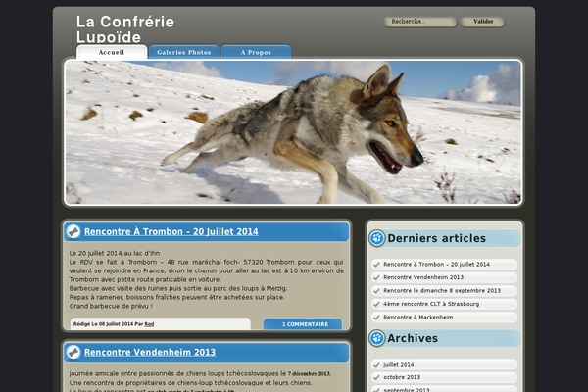The image size is (588, 392).
Task: Click the Derniers articles heading text
Action: (436, 238)
